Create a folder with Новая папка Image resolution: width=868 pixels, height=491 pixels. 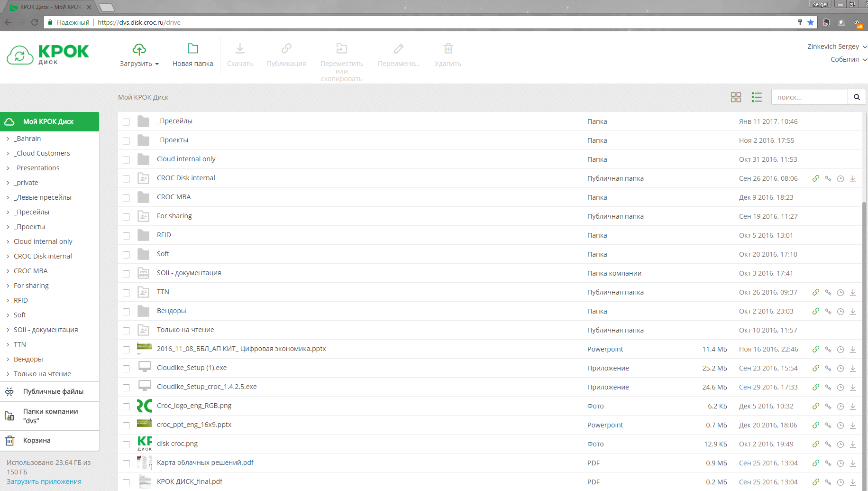(192, 55)
